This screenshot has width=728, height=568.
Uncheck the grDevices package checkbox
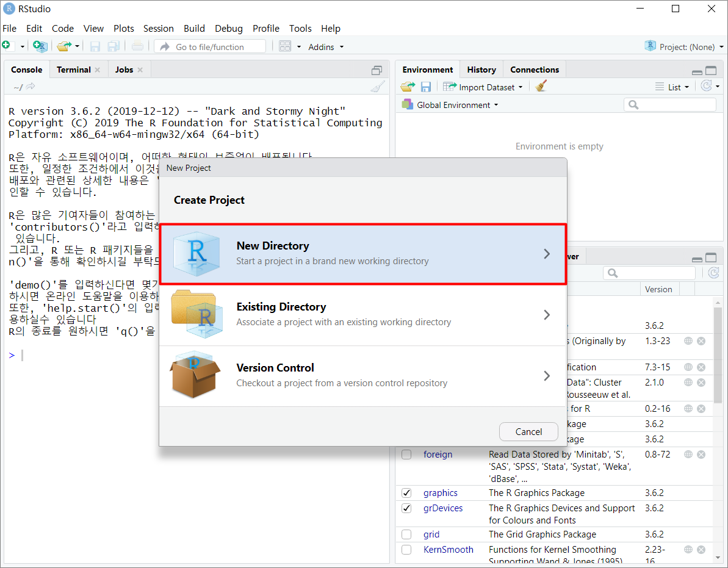click(x=406, y=508)
